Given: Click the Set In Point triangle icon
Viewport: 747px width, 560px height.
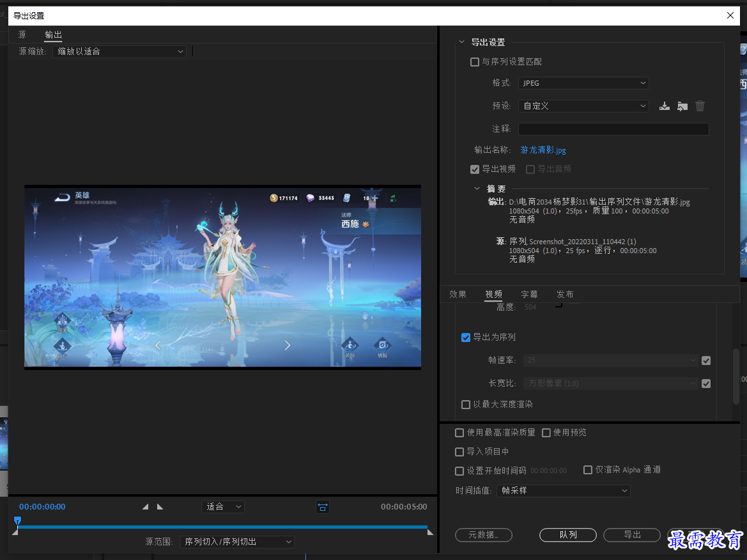Looking at the screenshot, I should click(145, 507).
